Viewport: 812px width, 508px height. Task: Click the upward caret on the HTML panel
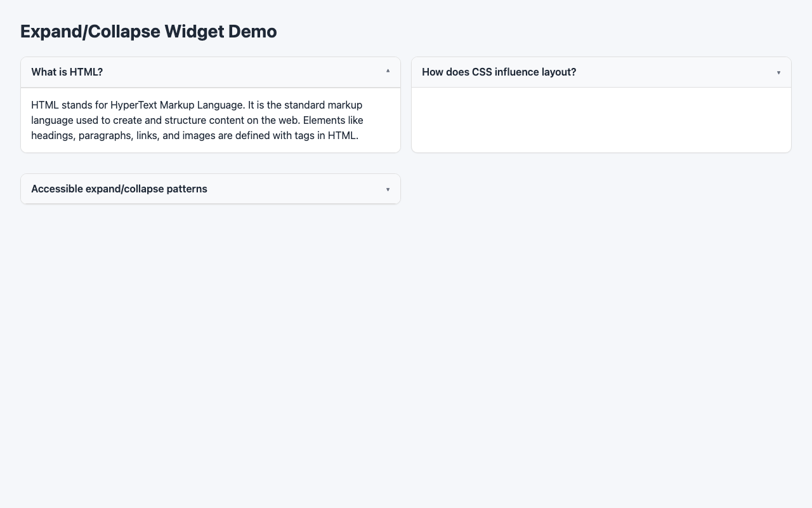click(388, 72)
